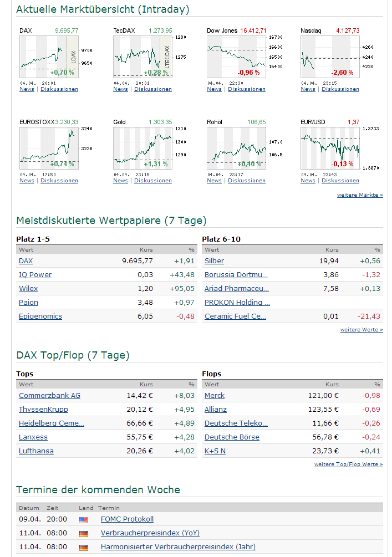Screen dimensions: 392x557
Task: Open Diskussionen under EUROSTOXX chart
Action: point(59,181)
